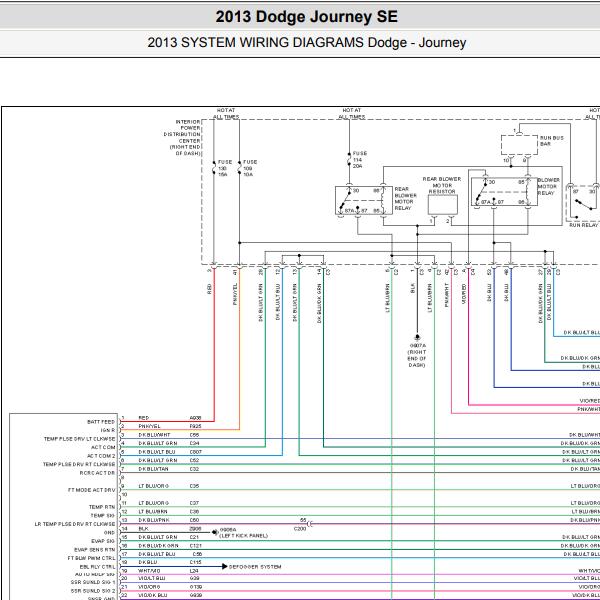The image size is (600, 600).
Task: Click pin 9 LT BLU/ORG wire label
Action: click(x=153, y=486)
